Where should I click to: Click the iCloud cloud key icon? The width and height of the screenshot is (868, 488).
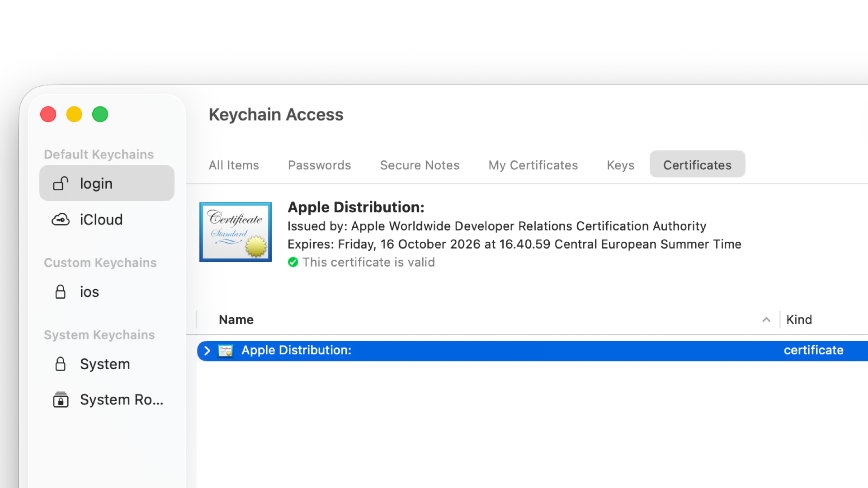click(61, 220)
